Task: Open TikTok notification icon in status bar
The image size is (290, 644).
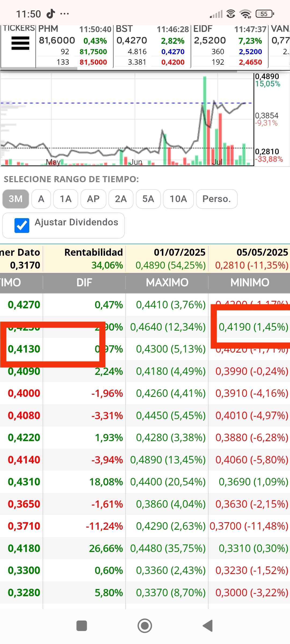Action: pyautogui.click(x=50, y=13)
